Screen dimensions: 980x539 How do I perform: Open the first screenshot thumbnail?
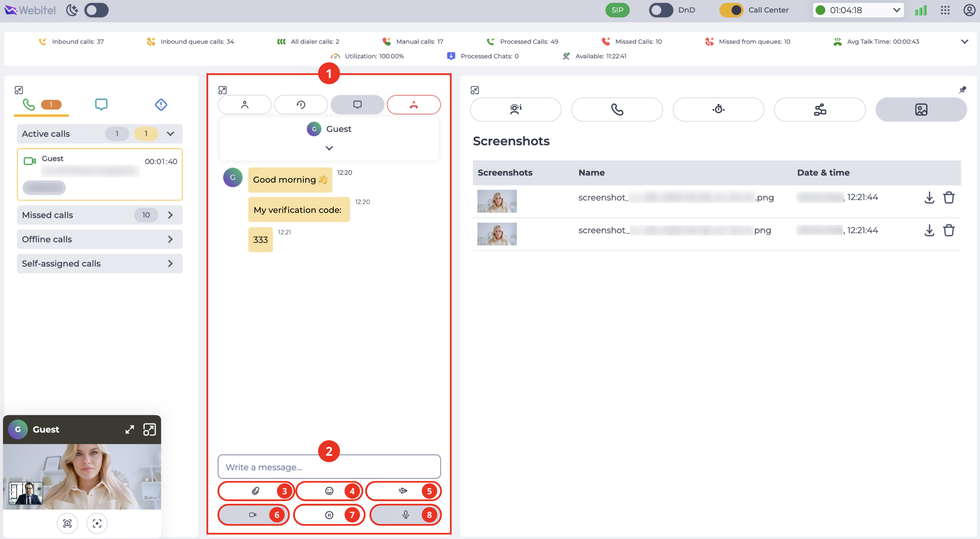pyautogui.click(x=497, y=201)
